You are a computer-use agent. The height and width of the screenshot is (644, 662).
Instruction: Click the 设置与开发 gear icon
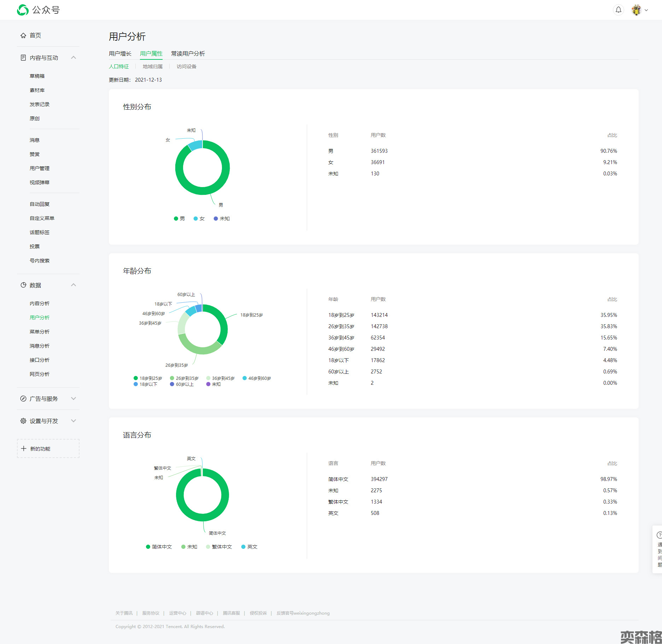(x=23, y=421)
